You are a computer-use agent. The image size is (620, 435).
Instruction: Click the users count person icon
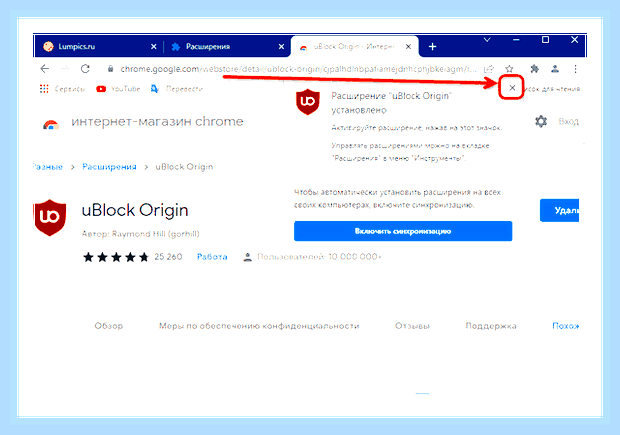coord(248,257)
